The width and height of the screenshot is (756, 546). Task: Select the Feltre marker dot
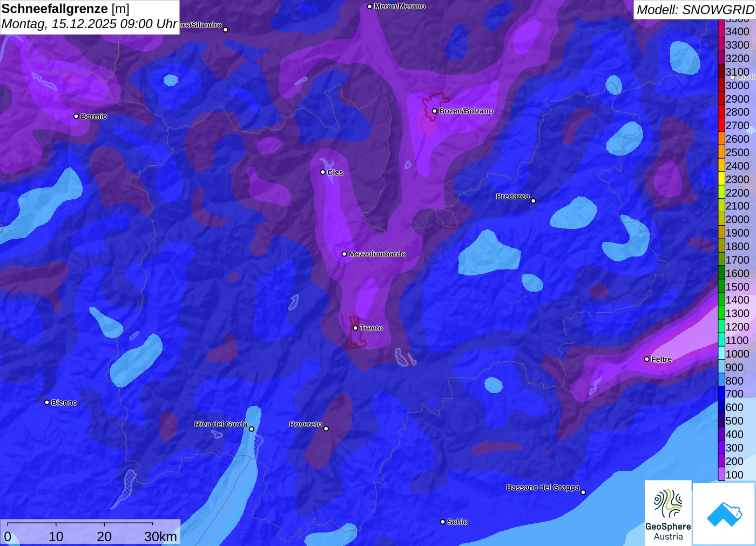click(647, 359)
